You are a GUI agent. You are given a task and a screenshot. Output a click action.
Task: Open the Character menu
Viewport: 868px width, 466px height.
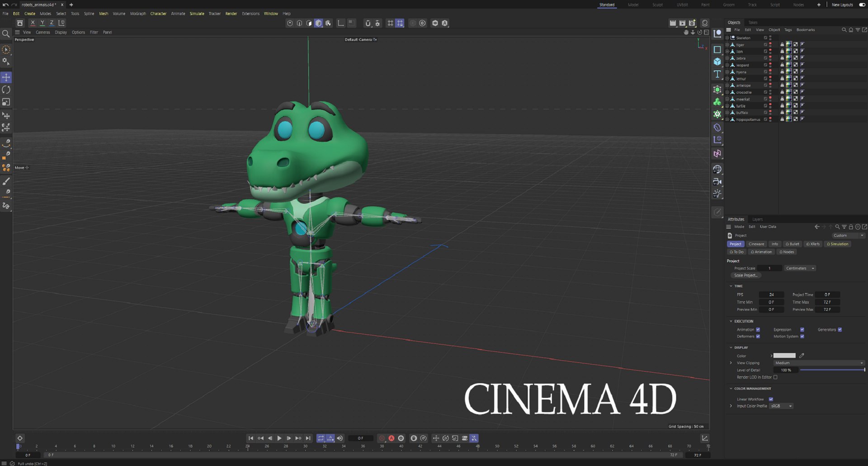pos(158,14)
